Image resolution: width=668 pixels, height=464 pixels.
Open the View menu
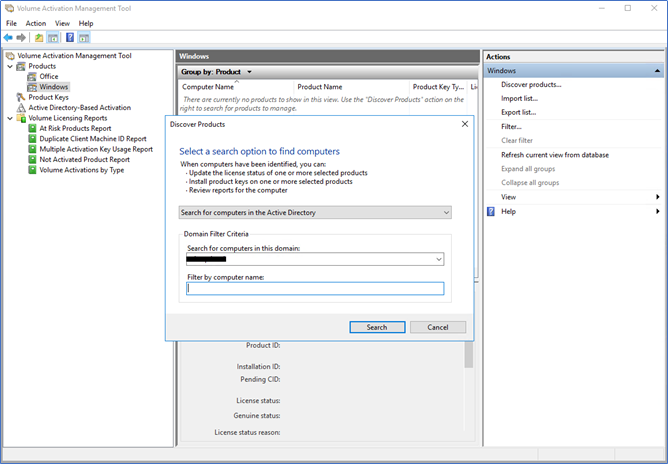pos(62,23)
